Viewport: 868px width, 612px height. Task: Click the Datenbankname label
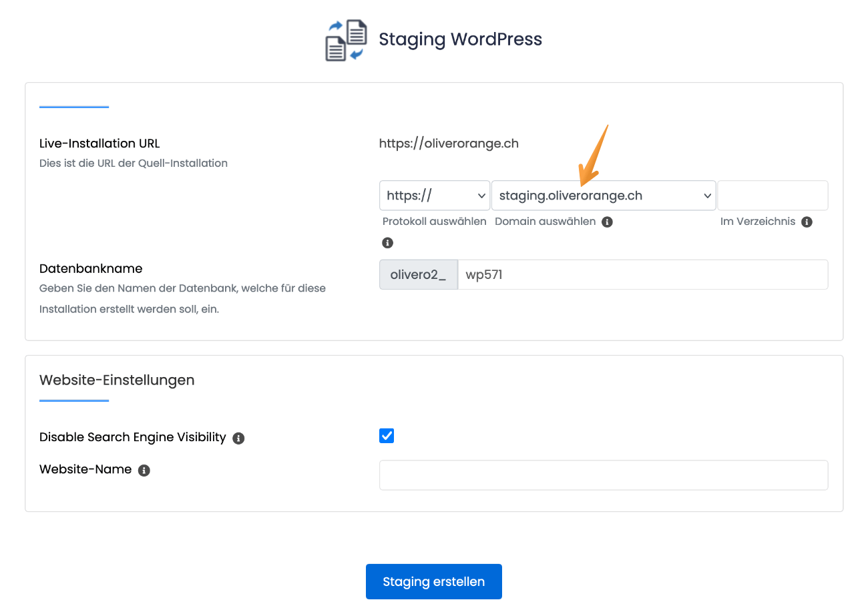point(91,268)
